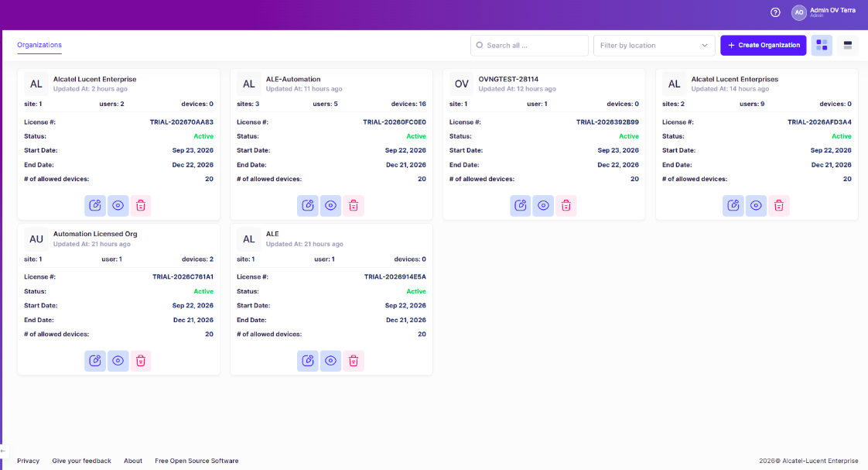
Task: Click Active status on OVNGTEST-28114 card
Action: pos(629,136)
